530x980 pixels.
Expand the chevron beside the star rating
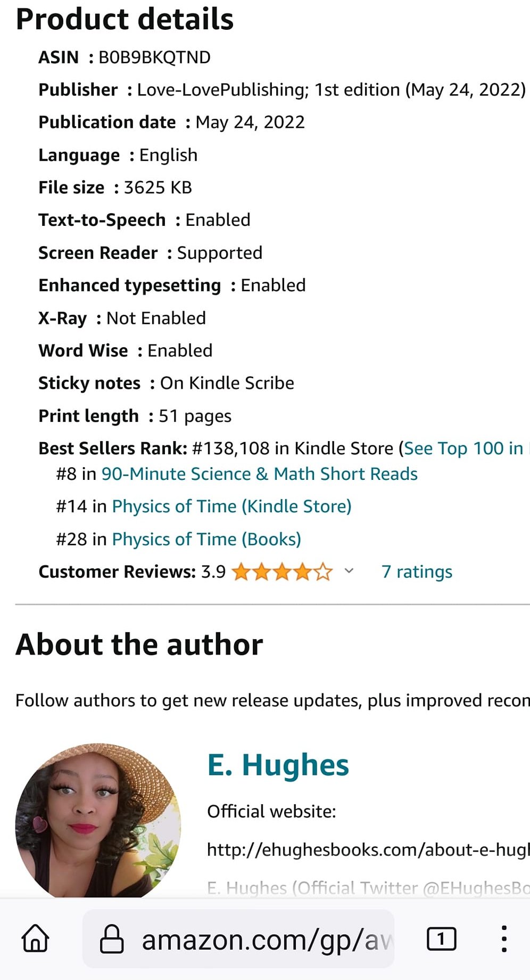(x=349, y=571)
